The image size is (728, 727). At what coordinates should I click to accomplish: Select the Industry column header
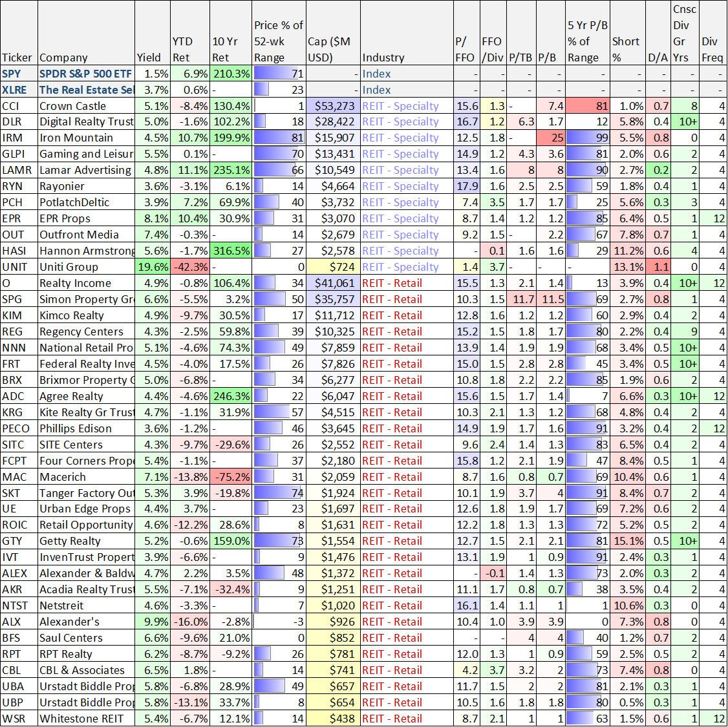coord(407,33)
